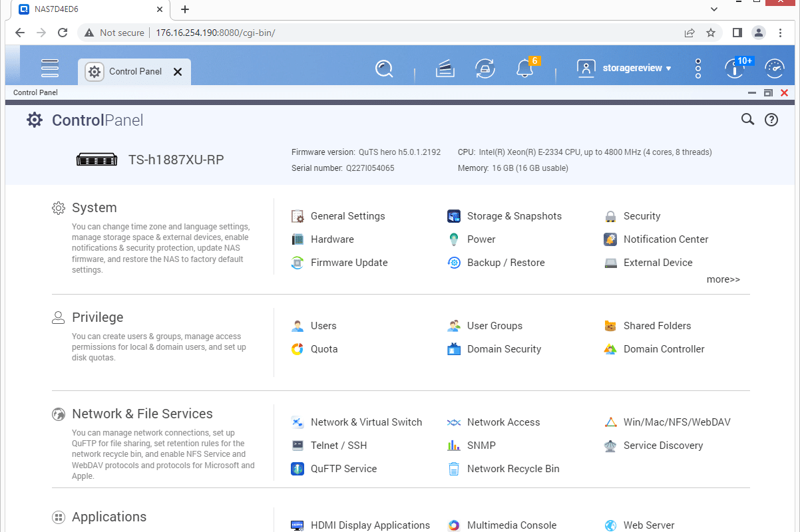Select the NAS7D4ED6 browser tab
This screenshot has height=532, width=800.
tap(90, 10)
